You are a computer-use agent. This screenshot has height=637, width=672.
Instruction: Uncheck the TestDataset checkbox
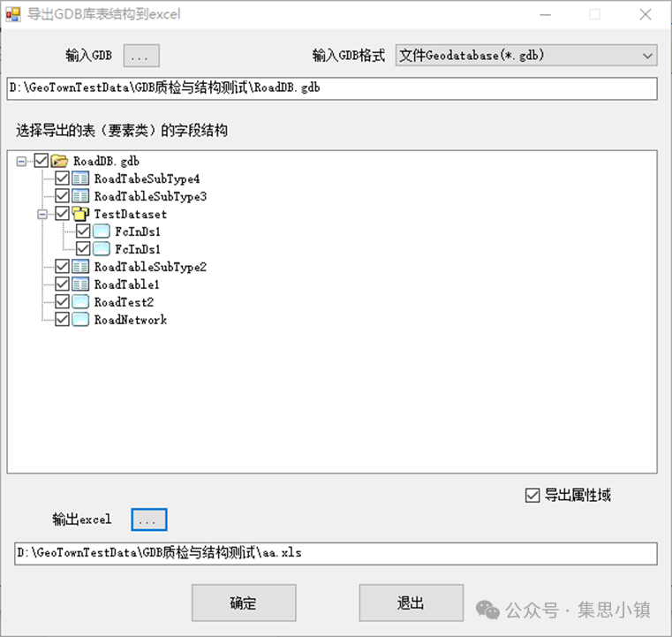click(62, 214)
